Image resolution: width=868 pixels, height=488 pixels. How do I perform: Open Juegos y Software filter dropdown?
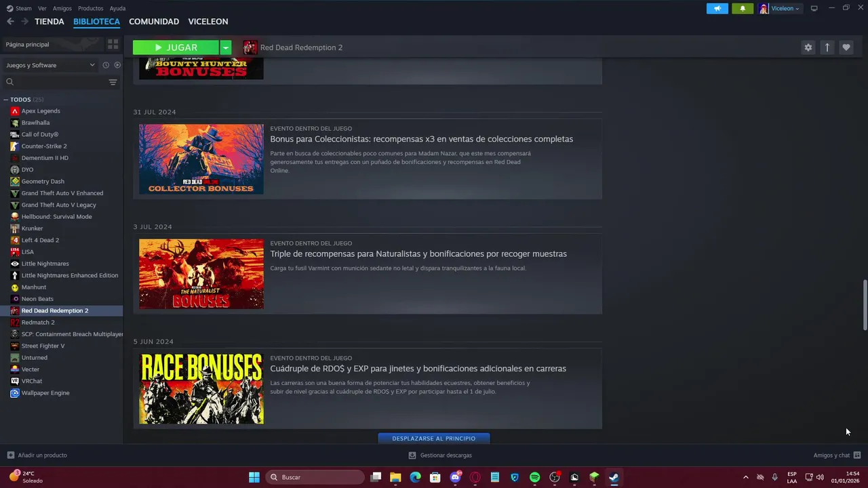[x=50, y=65]
